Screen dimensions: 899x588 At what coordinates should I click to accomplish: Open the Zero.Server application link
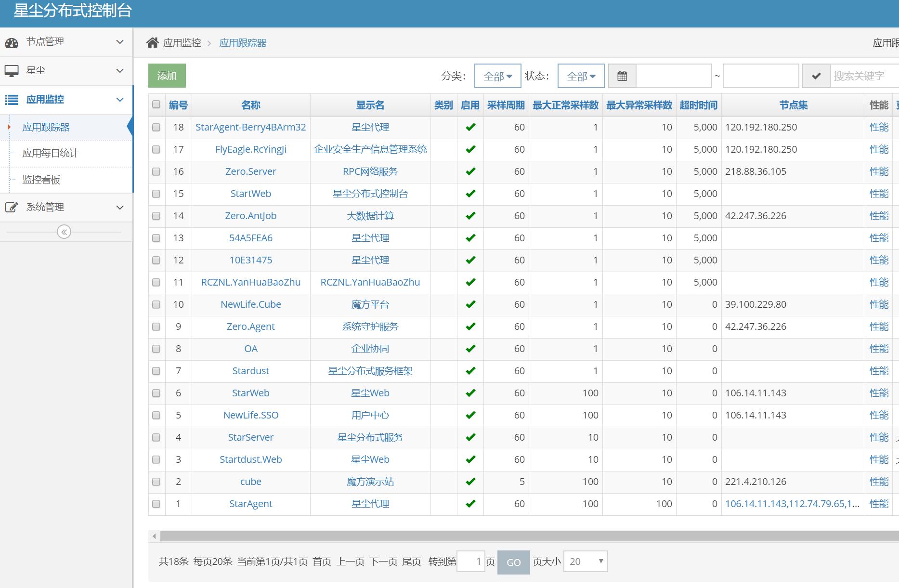(x=250, y=171)
